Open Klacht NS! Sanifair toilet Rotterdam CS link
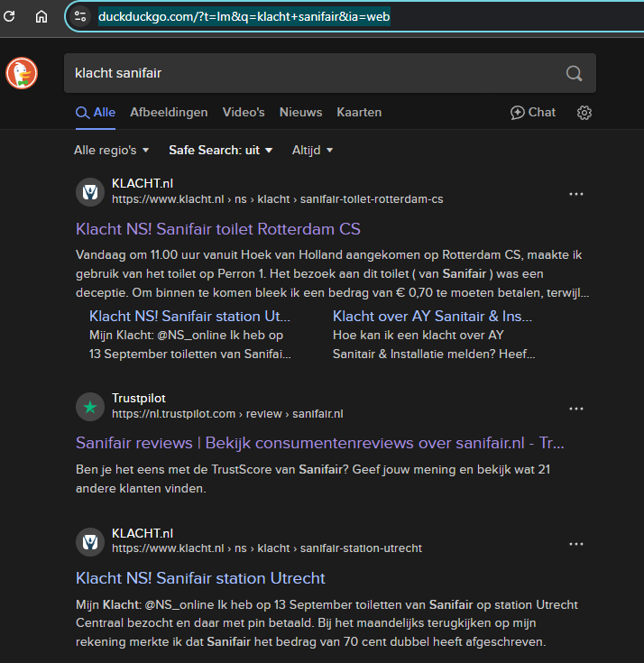Screen dimensions: 644x663 click(217, 229)
